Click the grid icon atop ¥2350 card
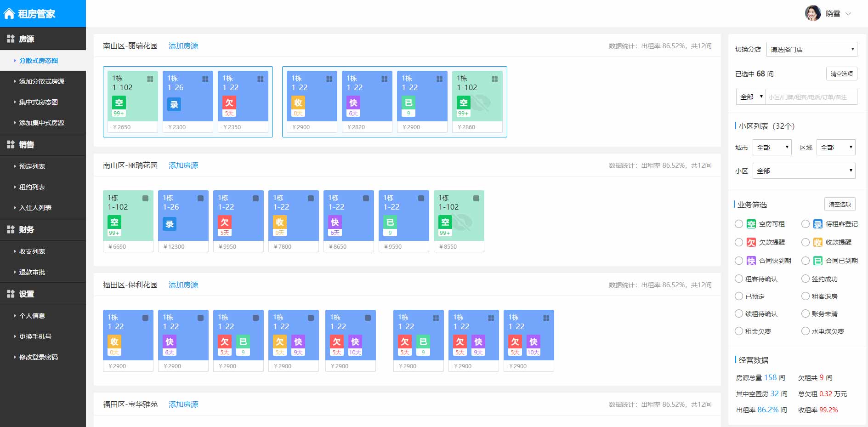The image size is (868, 427). [260, 79]
